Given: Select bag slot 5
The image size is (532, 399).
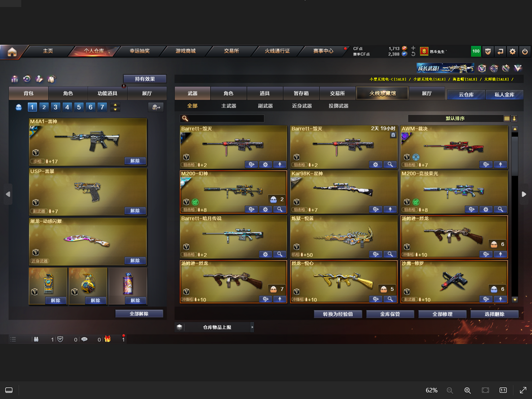Looking at the screenshot, I should pyautogui.click(x=79, y=107).
